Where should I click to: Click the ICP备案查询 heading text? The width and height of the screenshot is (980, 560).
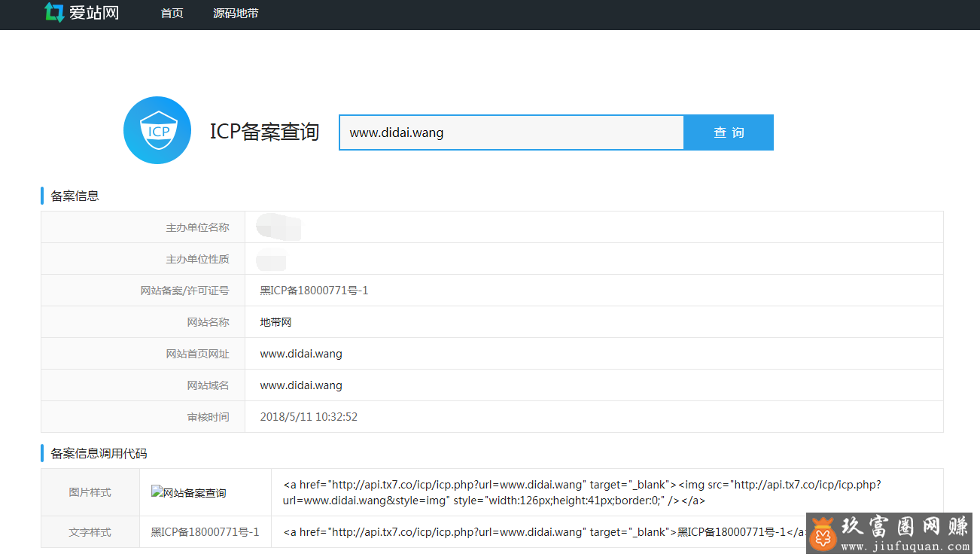264,132
